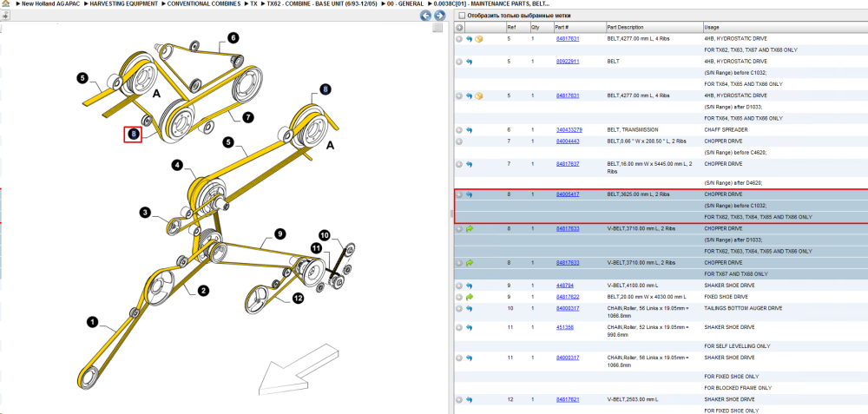Open part number link 84817637
The height and width of the screenshot is (414, 868).
coord(568,164)
